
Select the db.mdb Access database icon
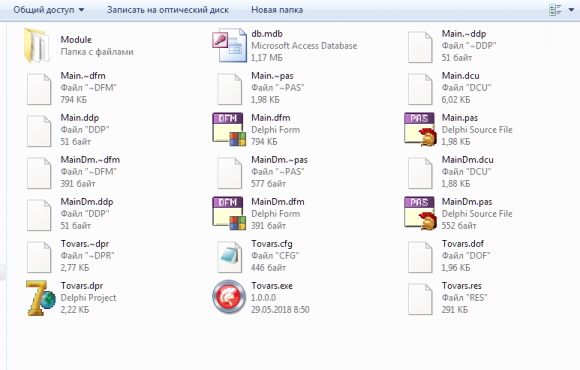pyautogui.click(x=229, y=46)
